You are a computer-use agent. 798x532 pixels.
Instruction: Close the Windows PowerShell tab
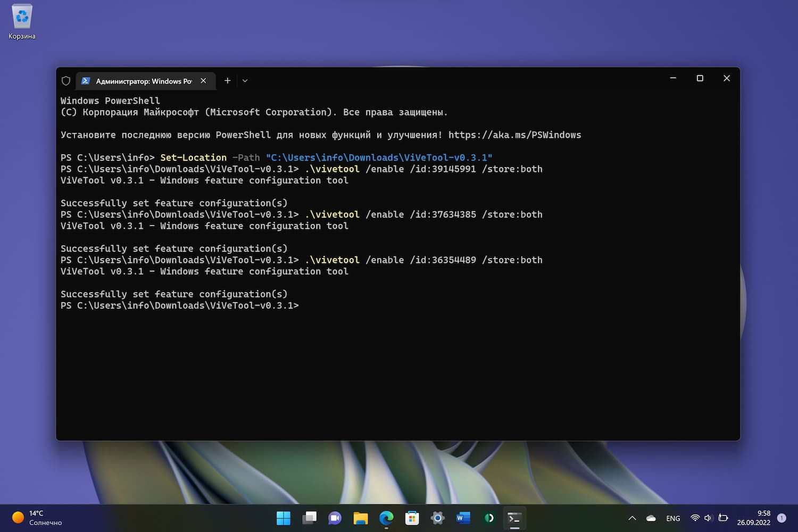pos(203,81)
